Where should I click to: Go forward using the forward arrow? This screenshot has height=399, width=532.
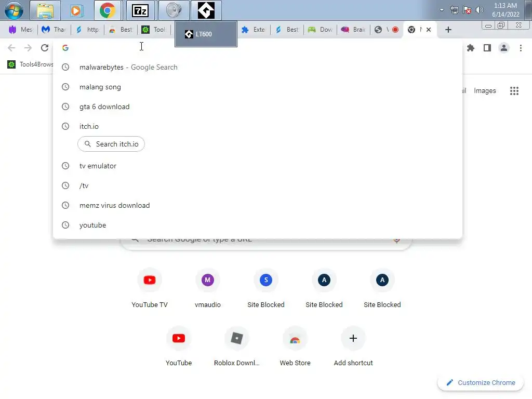(x=28, y=48)
